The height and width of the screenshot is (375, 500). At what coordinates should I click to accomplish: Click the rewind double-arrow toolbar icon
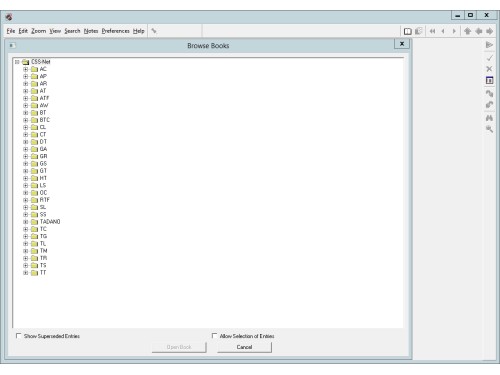432,31
